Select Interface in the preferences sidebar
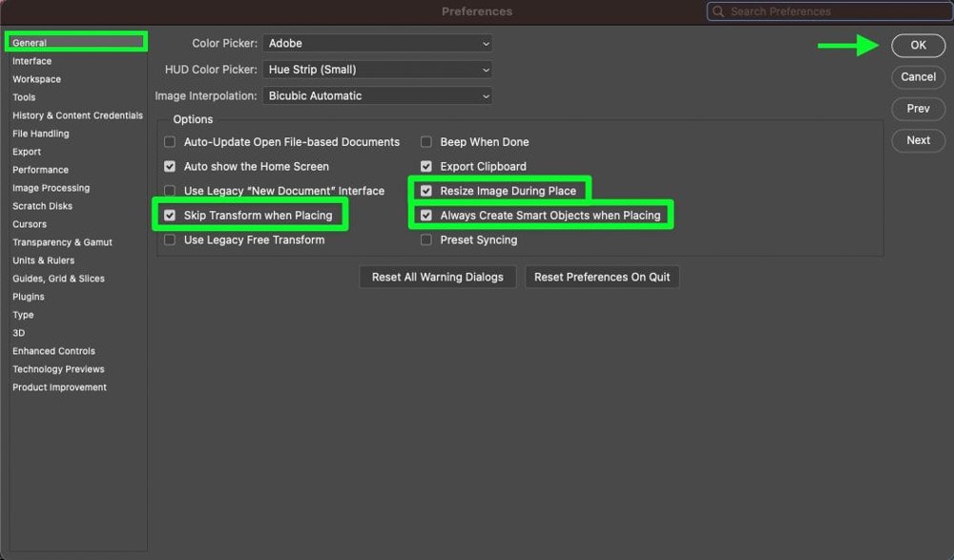 32,61
